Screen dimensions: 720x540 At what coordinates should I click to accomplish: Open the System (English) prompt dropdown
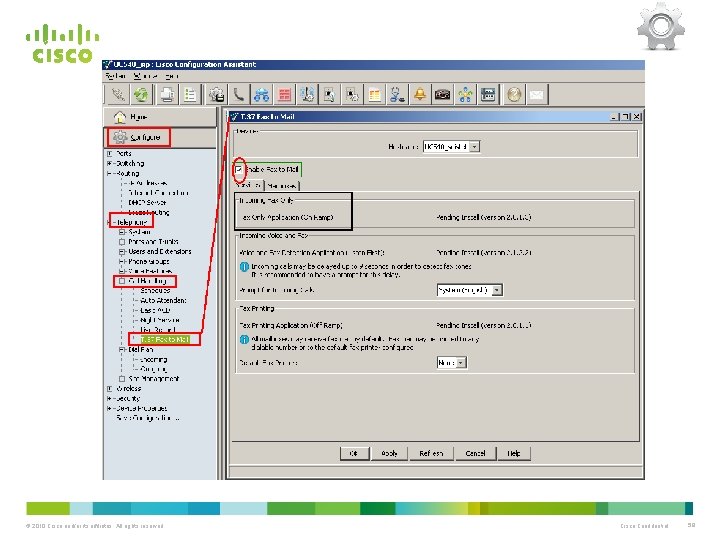click(x=497, y=290)
